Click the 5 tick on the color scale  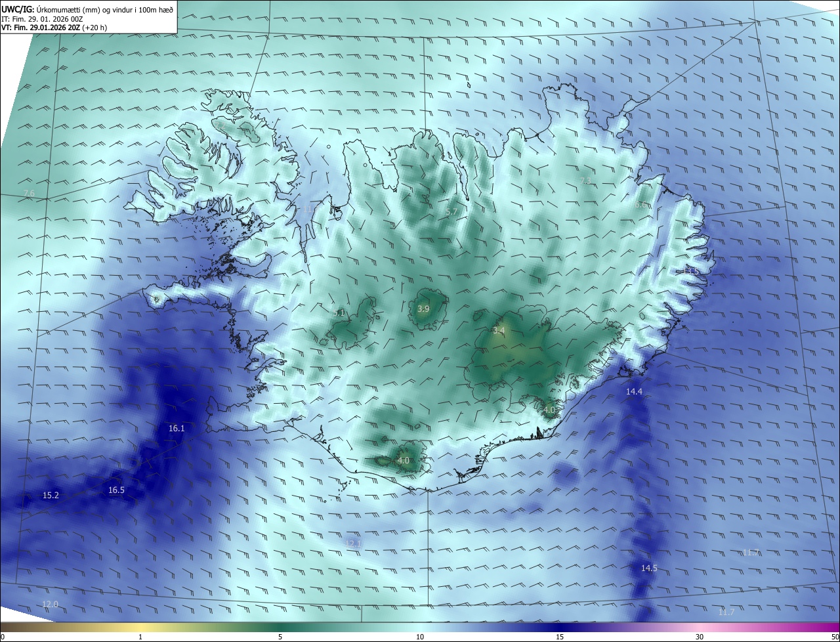[280, 637]
